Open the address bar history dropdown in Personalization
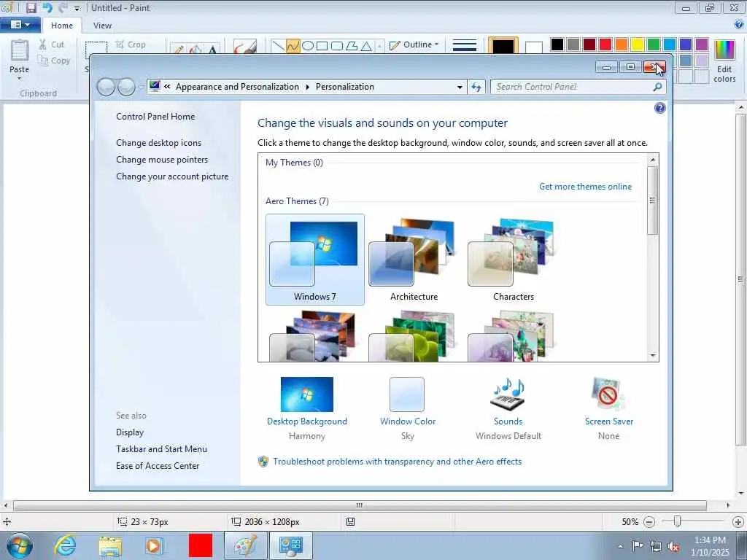This screenshot has height=560, width=747. [x=460, y=87]
